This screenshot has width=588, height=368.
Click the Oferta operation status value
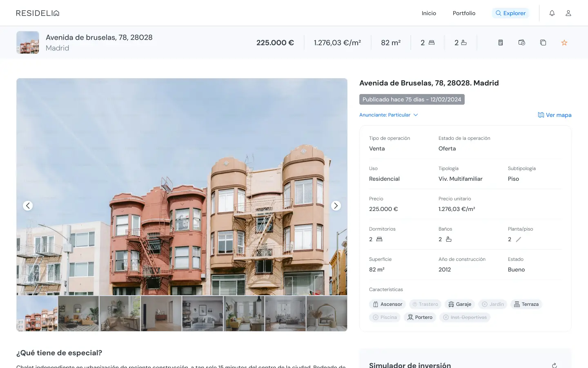[447, 148]
